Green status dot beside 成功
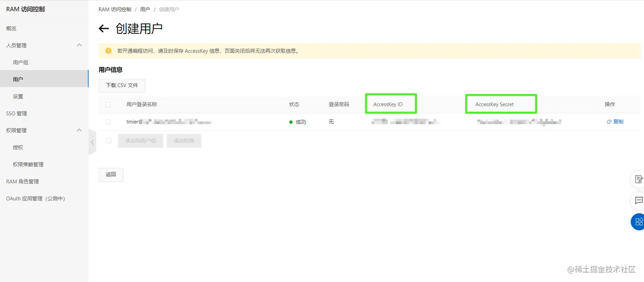 tap(291, 122)
